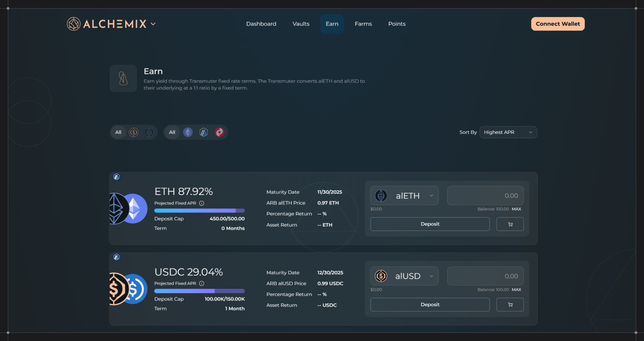The width and height of the screenshot is (644, 341).
Task: Open the Alchemix logo dropdown chevron
Action: (153, 24)
